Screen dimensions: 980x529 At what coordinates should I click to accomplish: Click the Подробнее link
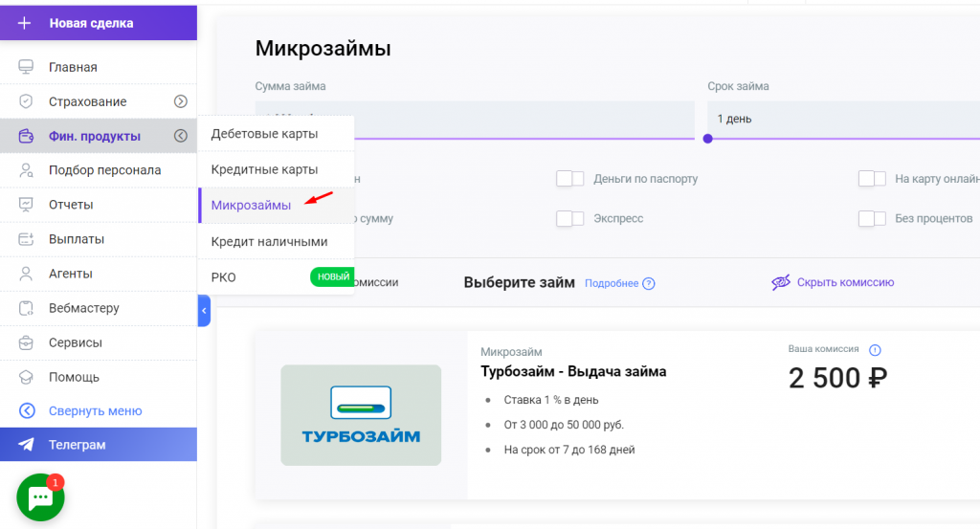(x=612, y=283)
